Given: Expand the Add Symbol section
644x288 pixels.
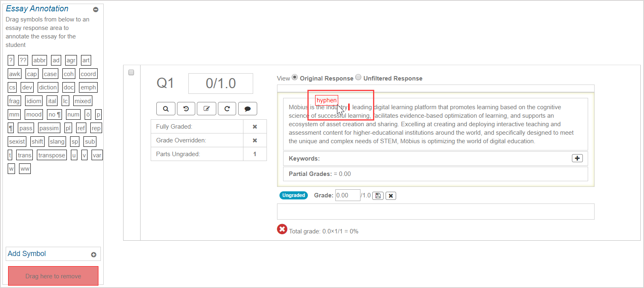Looking at the screenshot, I should pos(94,255).
